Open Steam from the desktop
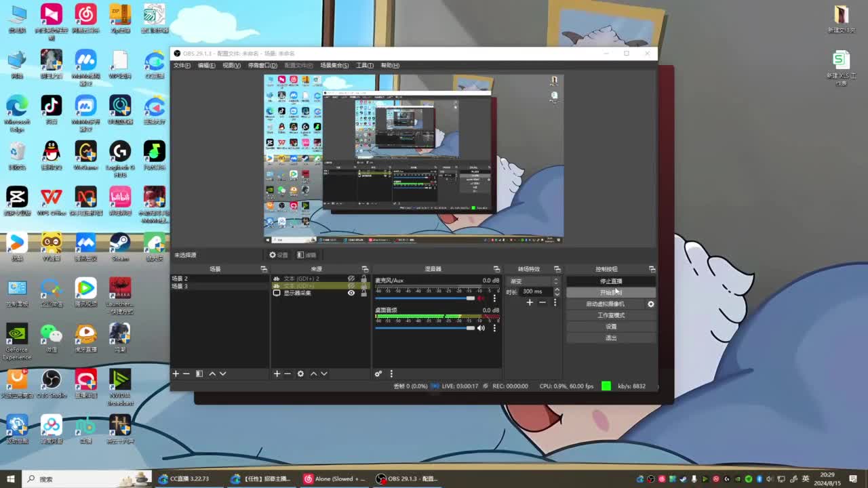 pyautogui.click(x=120, y=247)
